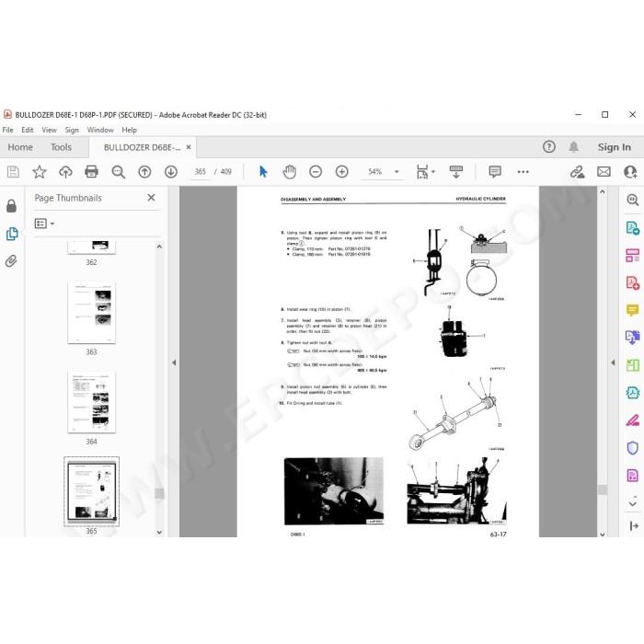
Task: Click the document scrollbar up arrow
Action: coord(603,191)
